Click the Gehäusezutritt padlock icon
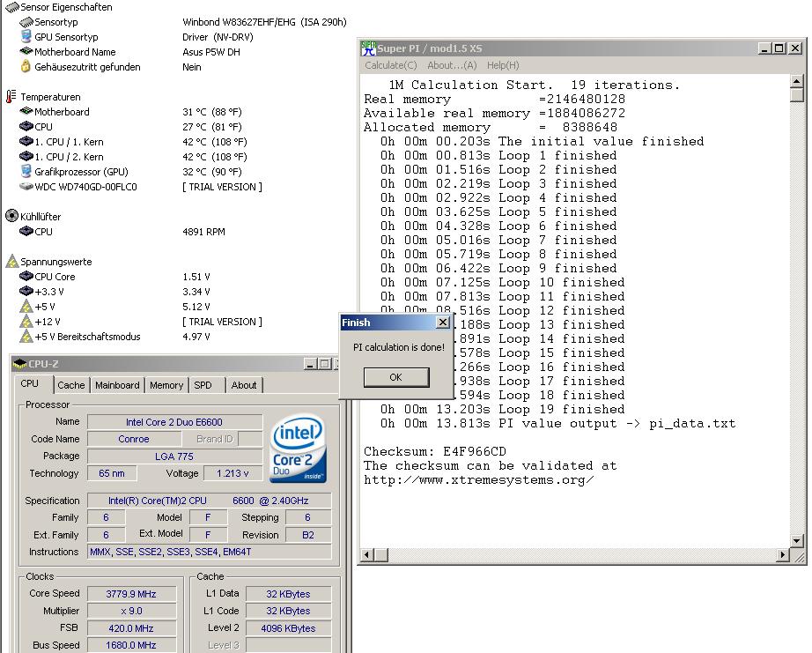Screen dimensions: 812x653 26,66
